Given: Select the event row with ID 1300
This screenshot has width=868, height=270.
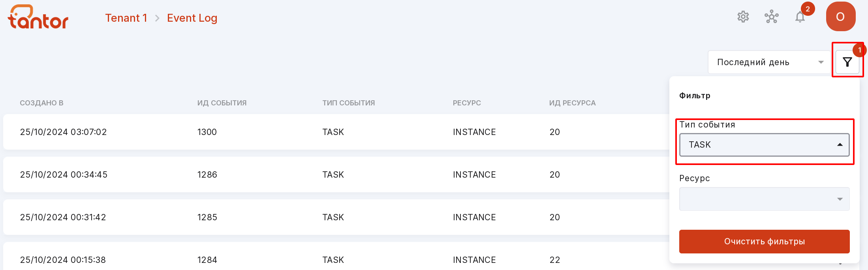Looking at the screenshot, I should point(336,132).
